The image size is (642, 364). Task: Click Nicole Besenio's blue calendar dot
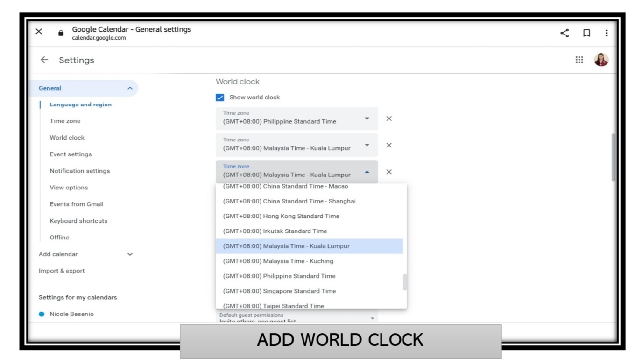click(42, 314)
